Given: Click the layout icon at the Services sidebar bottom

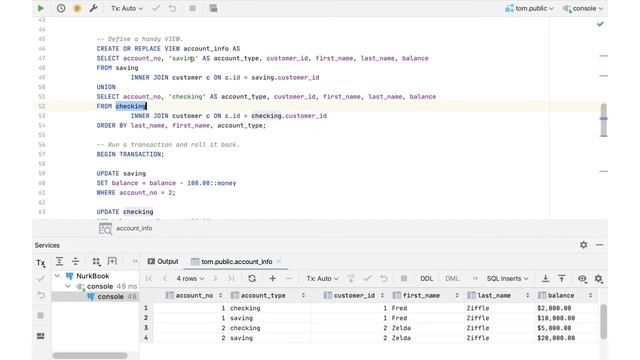Looking at the screenshot, I should [x=40, y=336].
